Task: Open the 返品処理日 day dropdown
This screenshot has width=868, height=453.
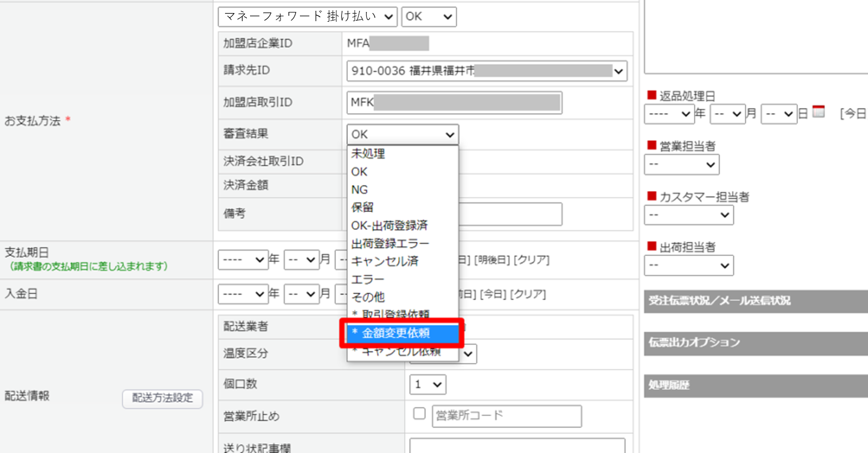Action: click(x=779, y=114)
